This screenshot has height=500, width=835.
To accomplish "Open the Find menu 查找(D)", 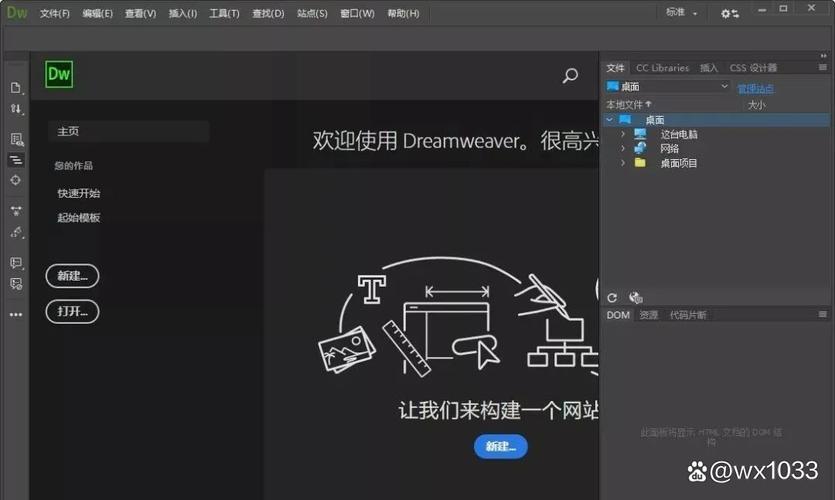I will tap(268, 13).
